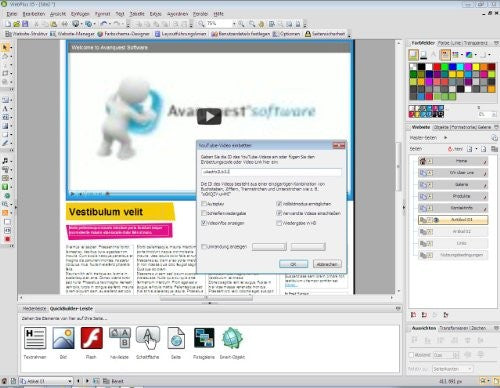
Task: Click OK in YouTube dialog
Action: [293, 264]
